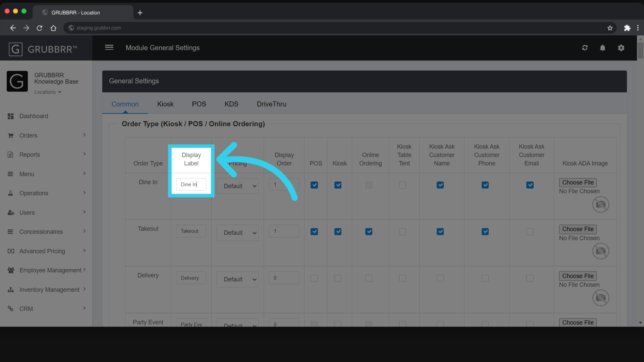Enable Kiosk for Delivery
The image size is (644, 362).
pyautogui.click(x=338, y=278)
